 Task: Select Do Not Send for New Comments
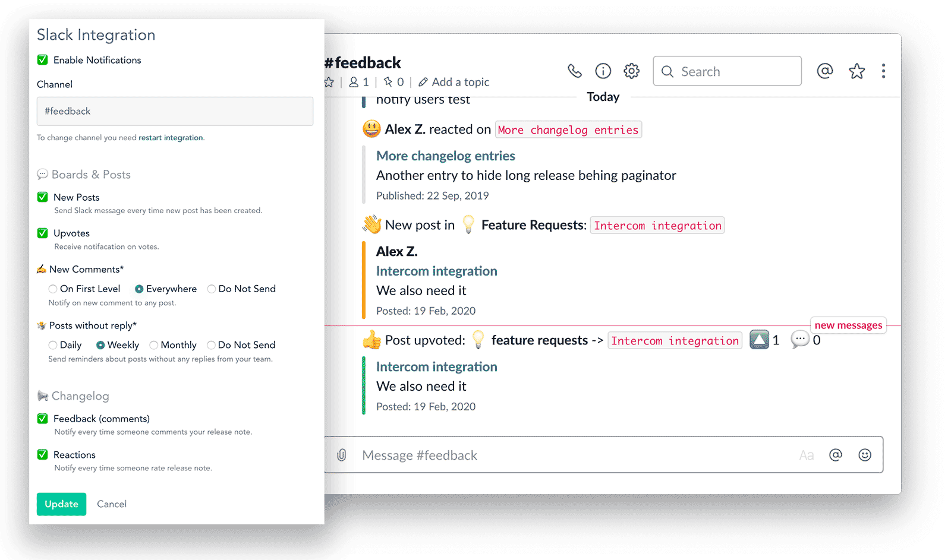point(212,289)
